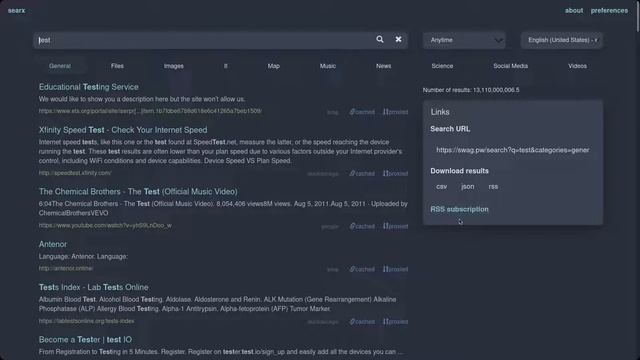
Task: Open proxied link for Chemical Brothers result
Action: coord(396,226)
